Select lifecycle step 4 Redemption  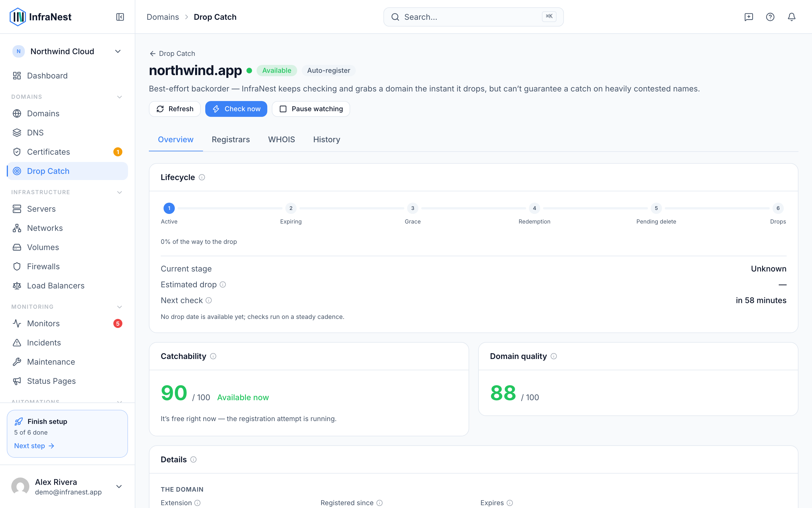tap(535, 208)
